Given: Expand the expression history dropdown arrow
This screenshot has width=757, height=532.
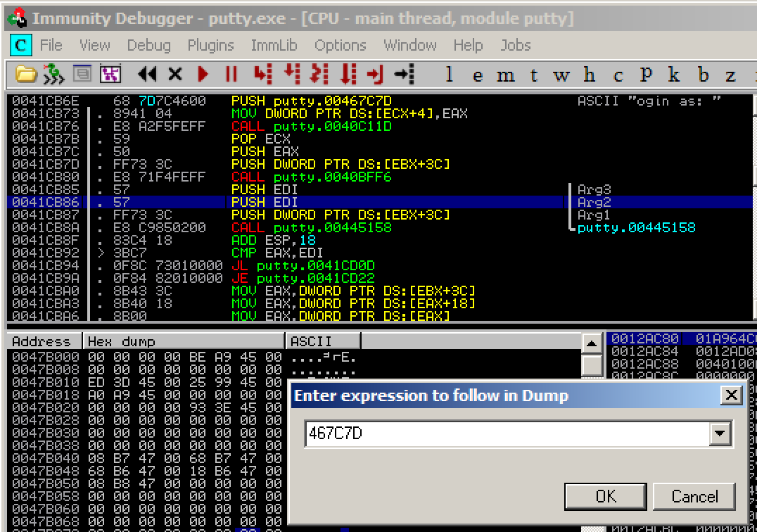Looking at the screenshot, I should [720, 433].
